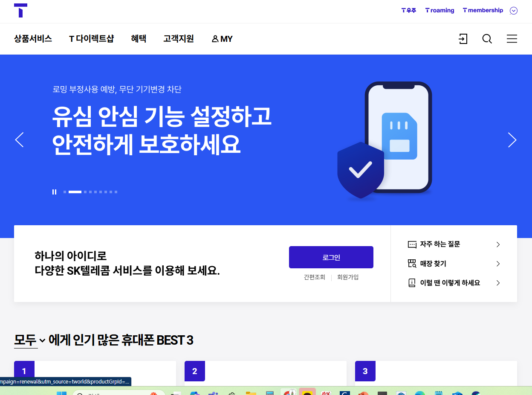
Task: Open the rank 1 phone card
Action: [95, 374]
